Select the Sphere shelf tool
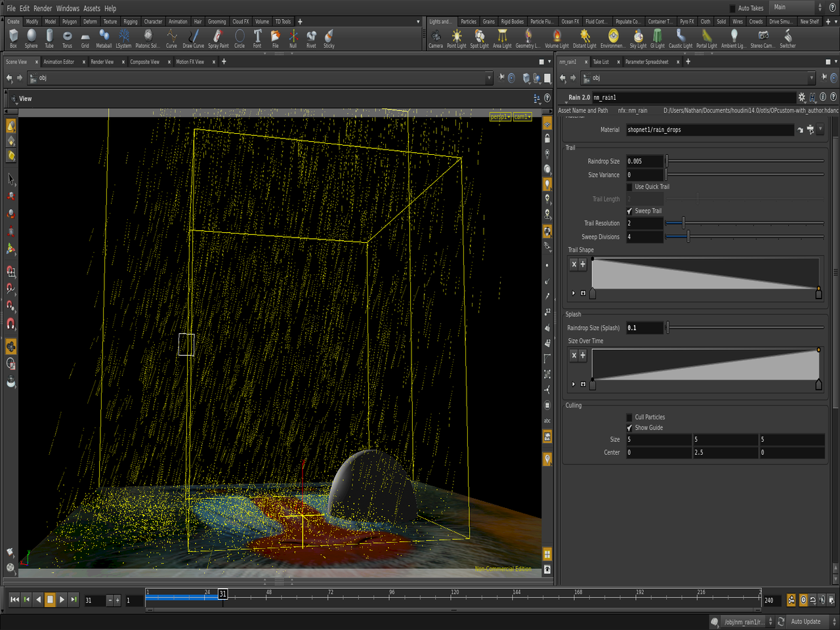The height and width of the screenshot is (630, 840). pyautogui.click(x=31, y=37)
